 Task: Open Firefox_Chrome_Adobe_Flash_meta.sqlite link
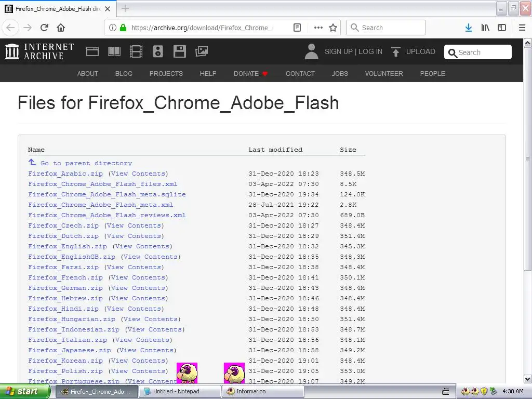pos(107,194)
